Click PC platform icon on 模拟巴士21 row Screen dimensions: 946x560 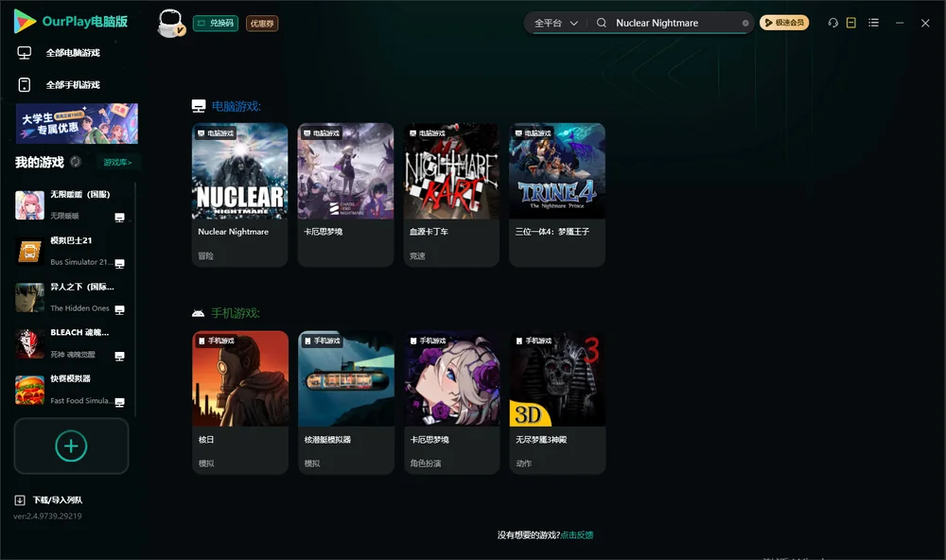[119, 264]
